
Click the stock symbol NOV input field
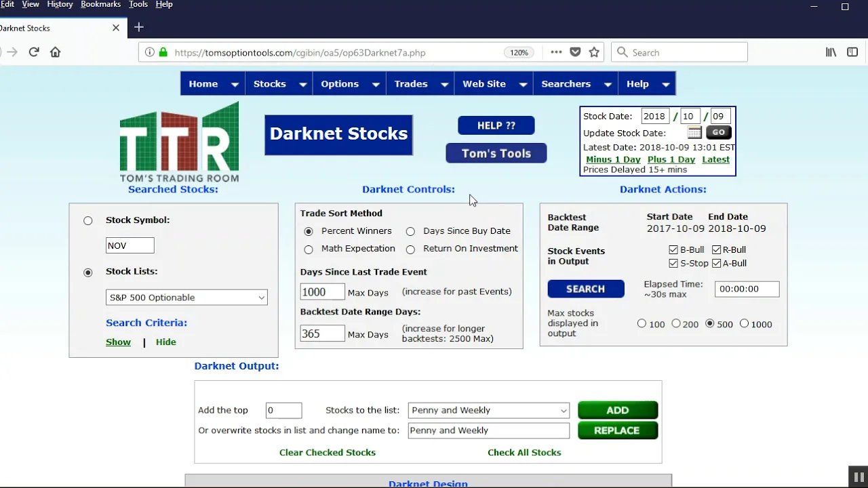(x=130, y=245)
